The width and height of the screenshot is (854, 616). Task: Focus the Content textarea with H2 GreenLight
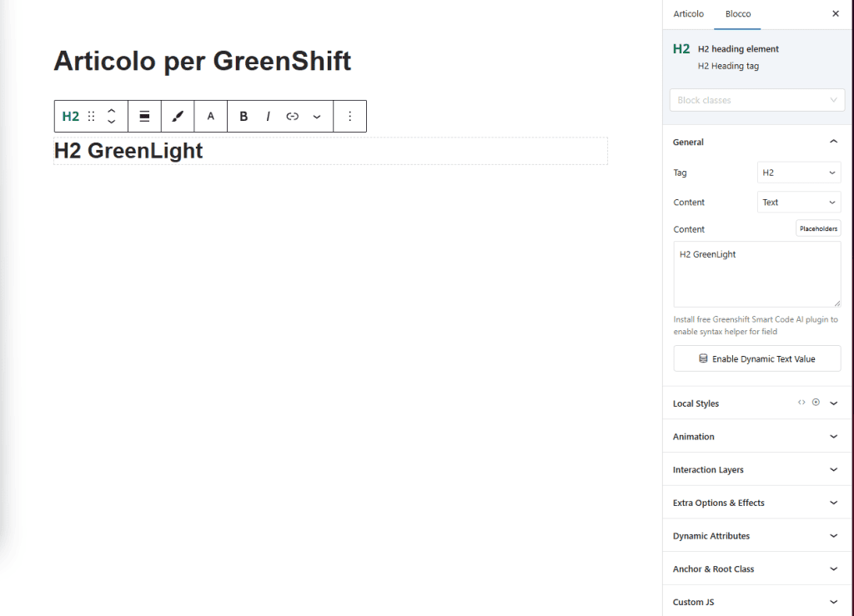click(757, 274)
